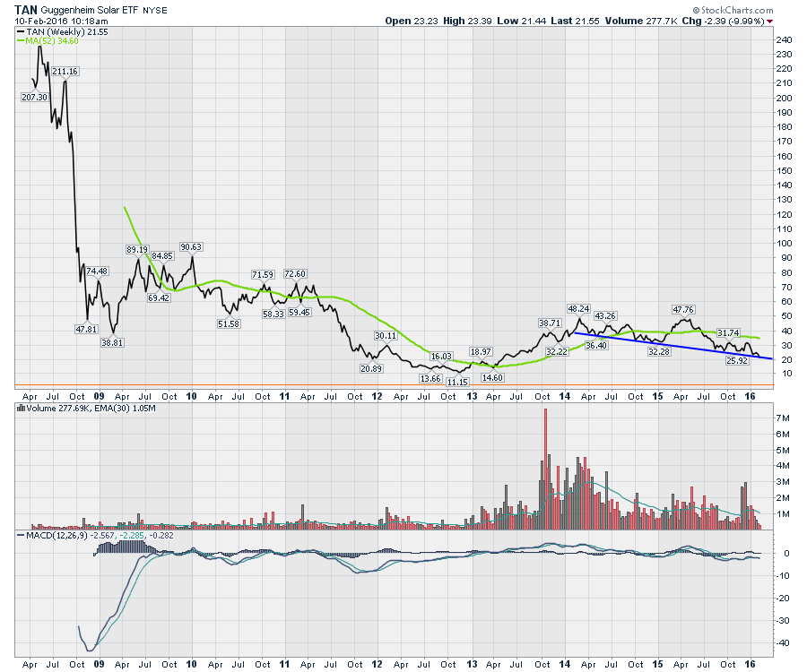The width and height of the screenshot is (807, 672).
Task: Click the 36.40 price label
Action: pyautogui.click(x=596, y=346)
